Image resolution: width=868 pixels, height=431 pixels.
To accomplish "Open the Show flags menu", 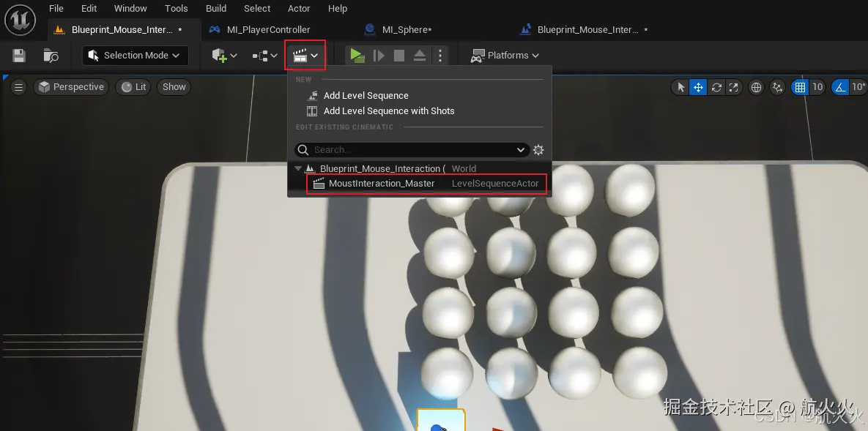I will click(x=174, y=87).
